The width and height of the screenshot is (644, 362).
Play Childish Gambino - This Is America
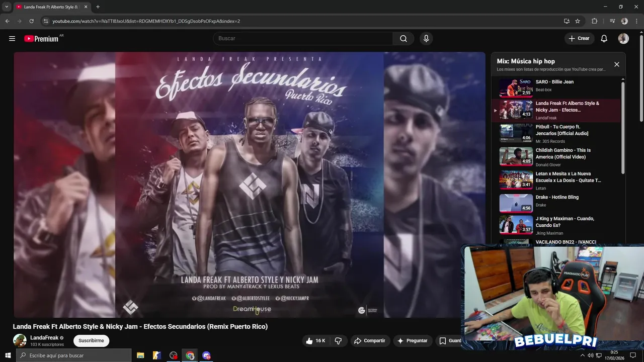point(556,157)
